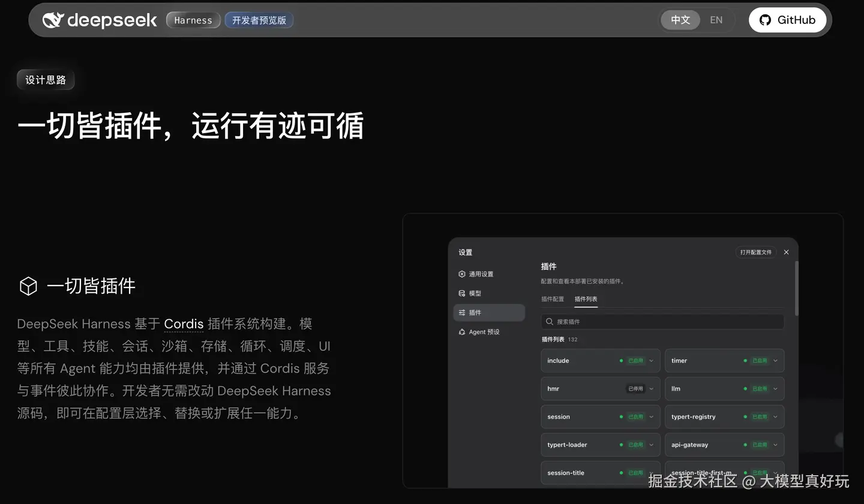Click the 模型 database icon in settings sidebar
Viewport: 864px width, 504px height.
point(462,293)
